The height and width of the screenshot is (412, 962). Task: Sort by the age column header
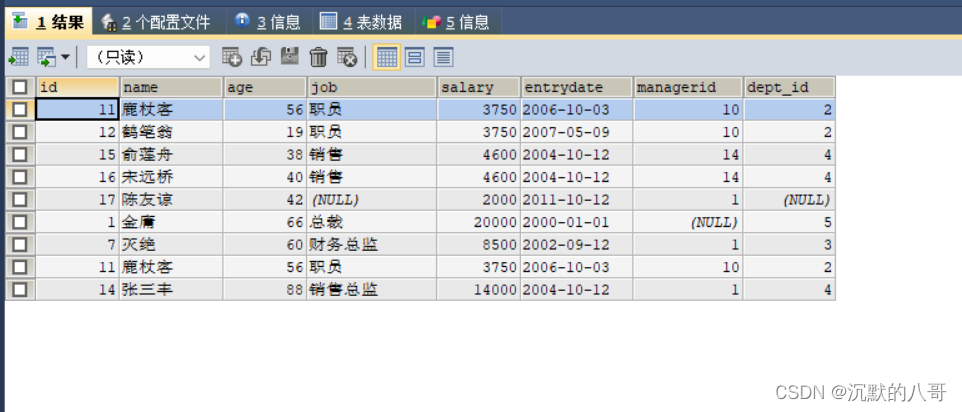[265, 87]
